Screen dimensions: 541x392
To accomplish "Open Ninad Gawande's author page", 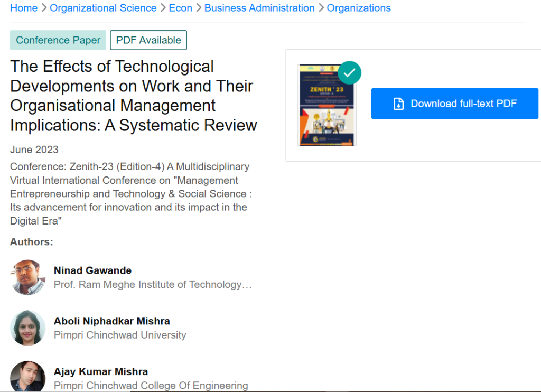I will [x=92, y=270].
